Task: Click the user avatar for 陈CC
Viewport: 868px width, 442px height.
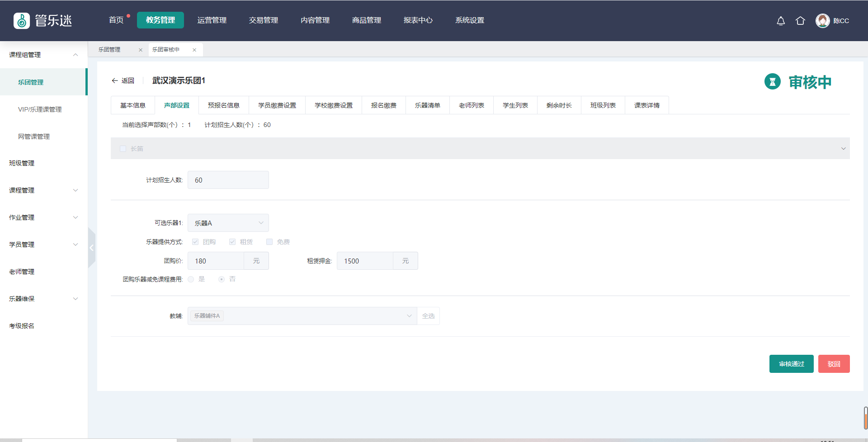Action: pos(822,21)
